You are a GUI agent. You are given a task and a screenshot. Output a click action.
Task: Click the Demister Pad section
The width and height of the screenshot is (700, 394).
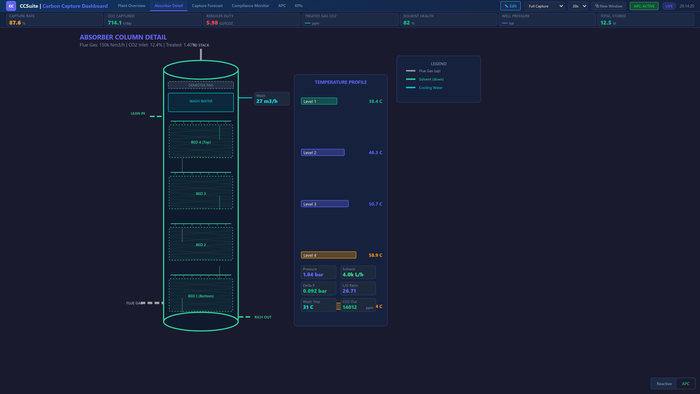pyautogui.click(x=201, y=85)
